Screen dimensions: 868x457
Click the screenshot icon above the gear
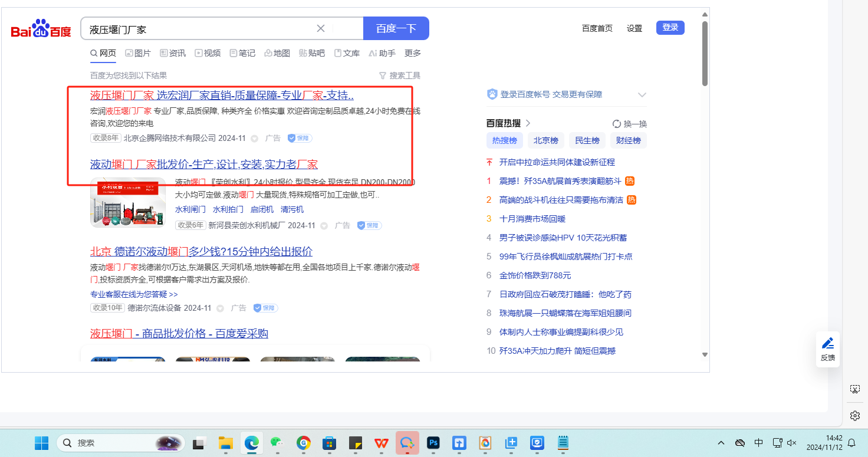coord(855,389)
